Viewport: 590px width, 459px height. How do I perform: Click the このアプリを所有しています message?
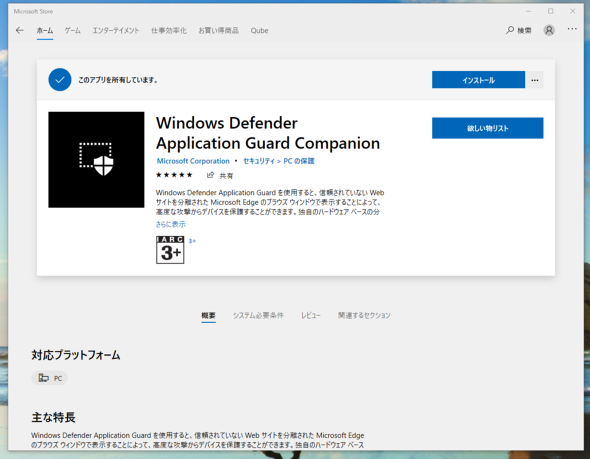pyautogui.click(x=118, y=80)
